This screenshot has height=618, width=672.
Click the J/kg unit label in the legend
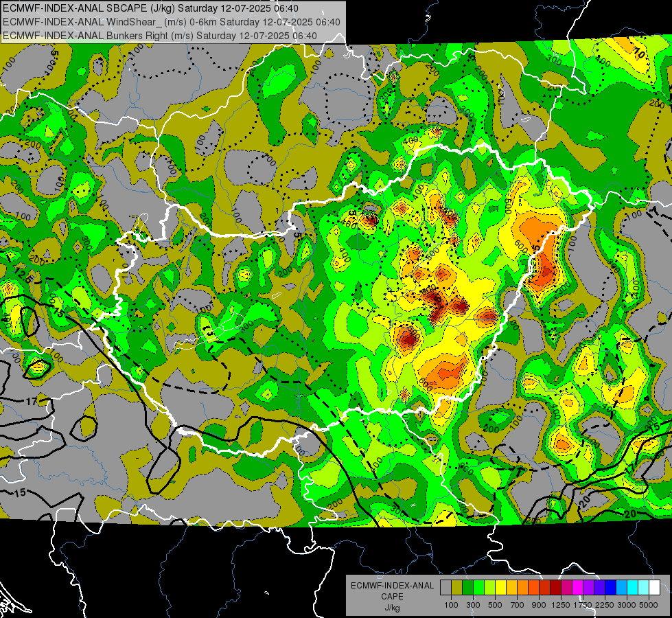pyautogui.click(x=393, y=608)
